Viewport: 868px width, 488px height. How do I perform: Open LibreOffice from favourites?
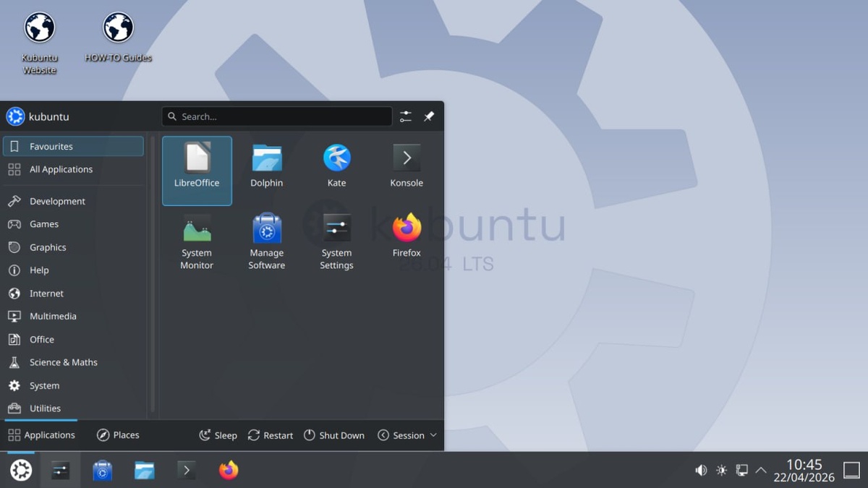pyautogui.click(x=197, y=171)
